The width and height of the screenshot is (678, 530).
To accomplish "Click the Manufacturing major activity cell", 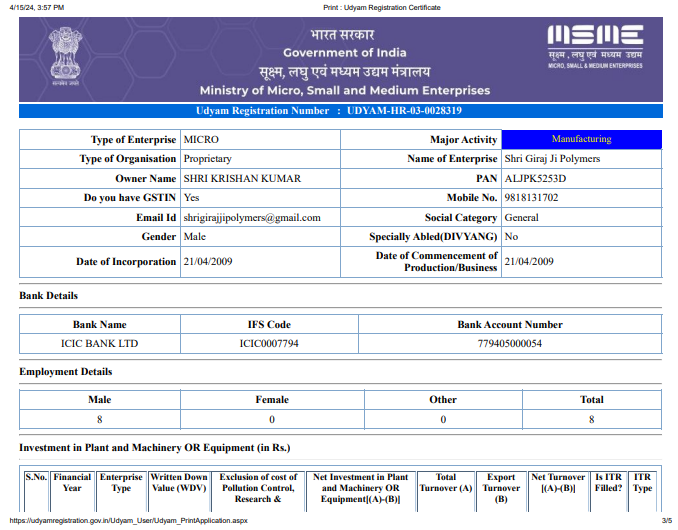I will point(582,139).
